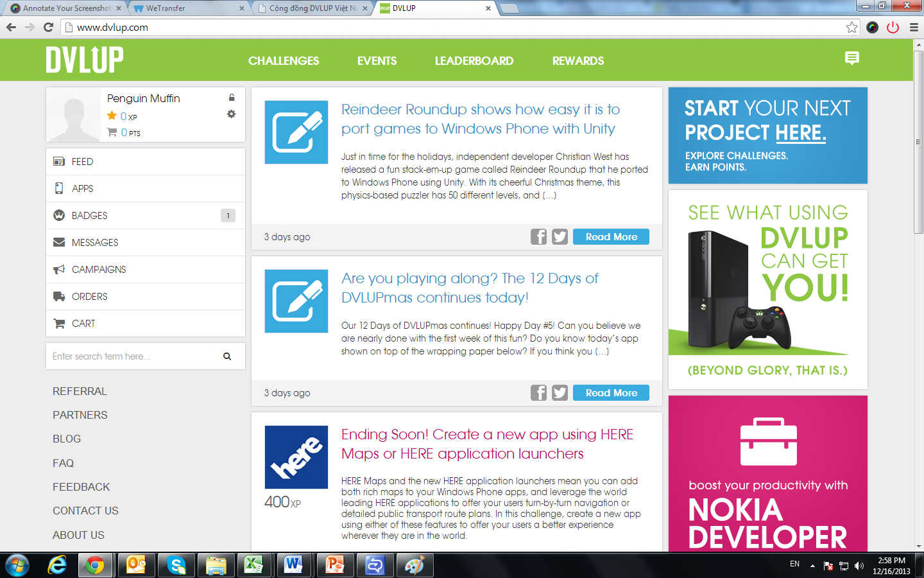Switch to the WeTransfer browser tab
This screenshot has width=924, height=578.
click(186, 8)
